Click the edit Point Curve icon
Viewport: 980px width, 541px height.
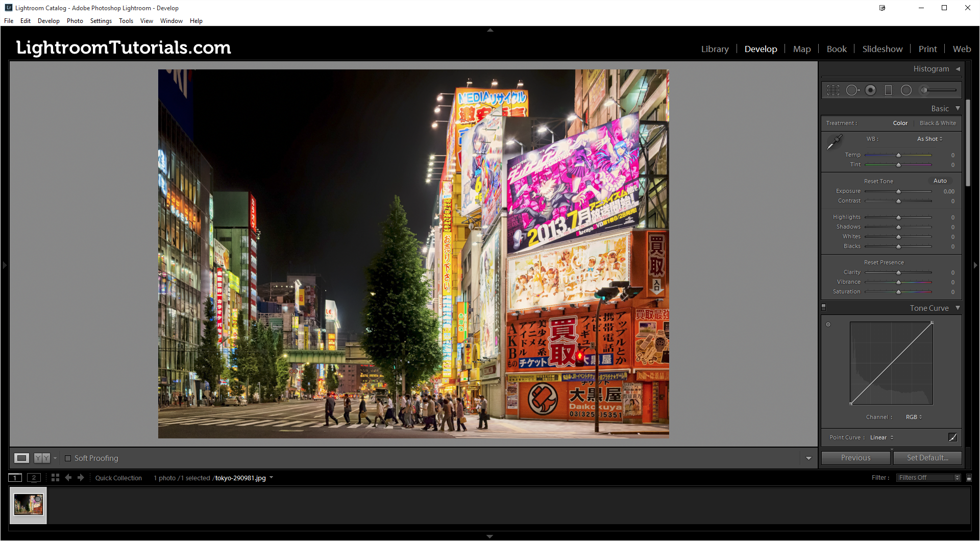(x=952, y=437)
